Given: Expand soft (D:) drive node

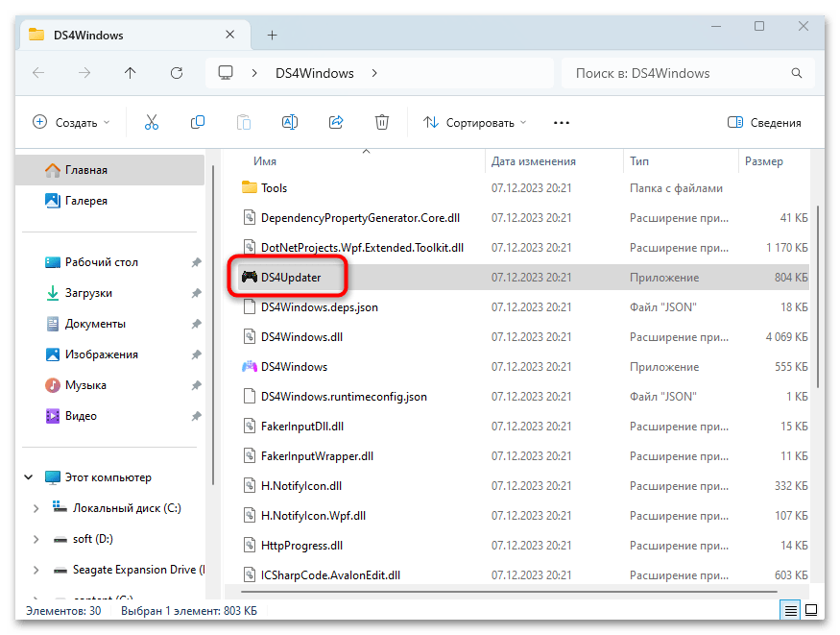Looking at the screenshot, I should [36, 539].
